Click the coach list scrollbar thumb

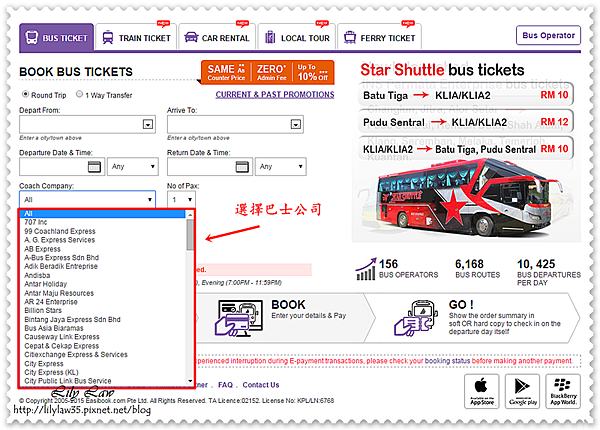[190, 235]
